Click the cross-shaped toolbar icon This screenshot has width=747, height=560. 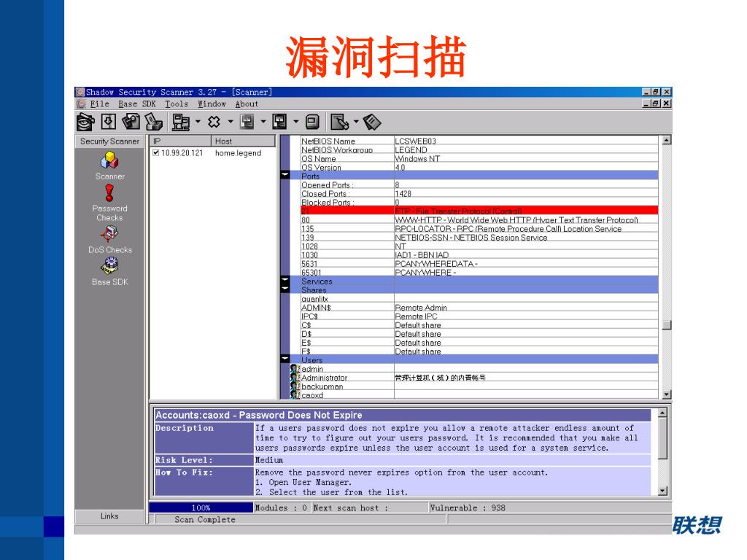pyautogui.click(x=214, y=122)
